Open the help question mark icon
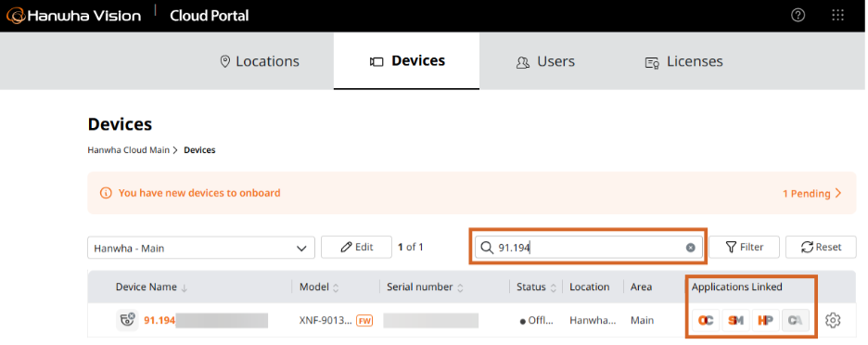This screenshot has width=868, height=345. pyautogui.click(x=798, y=16)
